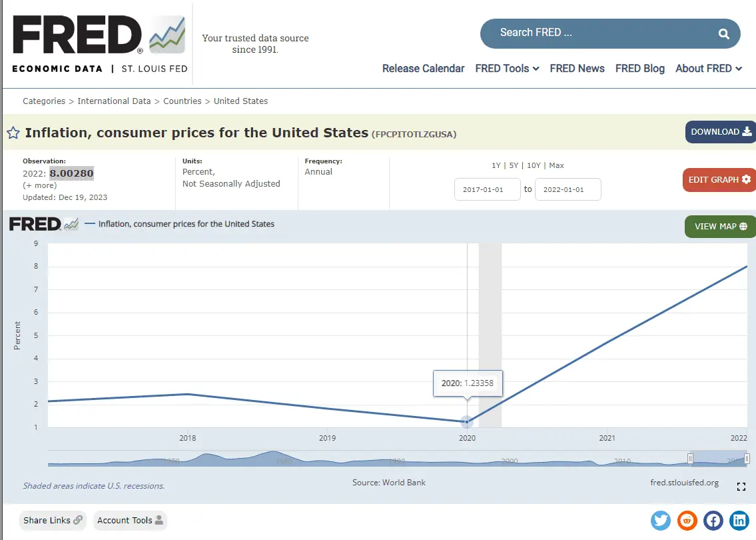Share the chart on Twitter
This screenshot has height=540, width=756.
coord(661,520)
